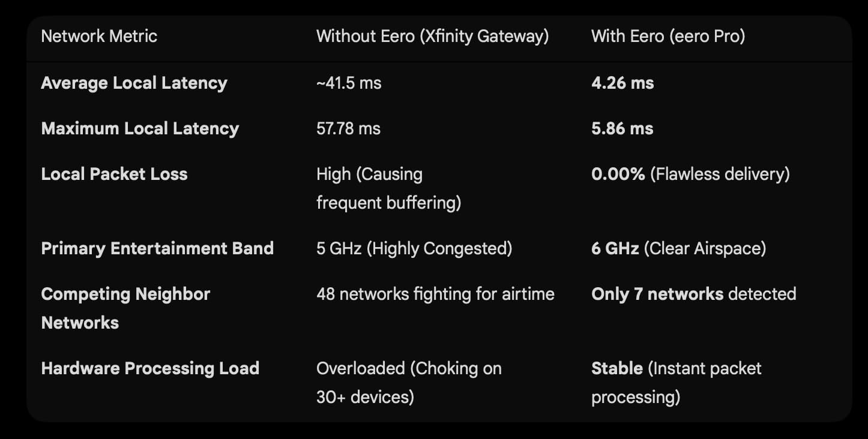Screen dimensions: 868x439
Task: Select the 5 GHz (Highly Congested) cell
Action: 414,248
